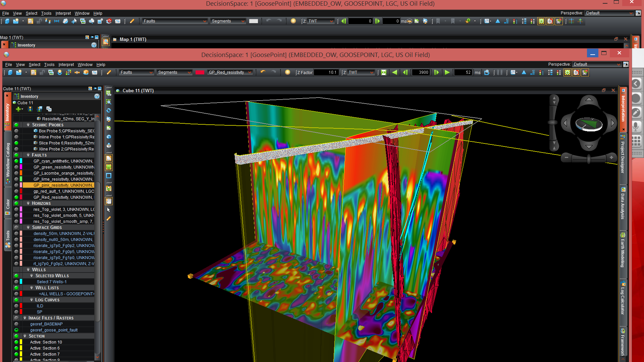Click the orange lock icon in front toolbar
This screenshot has height=362, width=644.
click(34, 72)
